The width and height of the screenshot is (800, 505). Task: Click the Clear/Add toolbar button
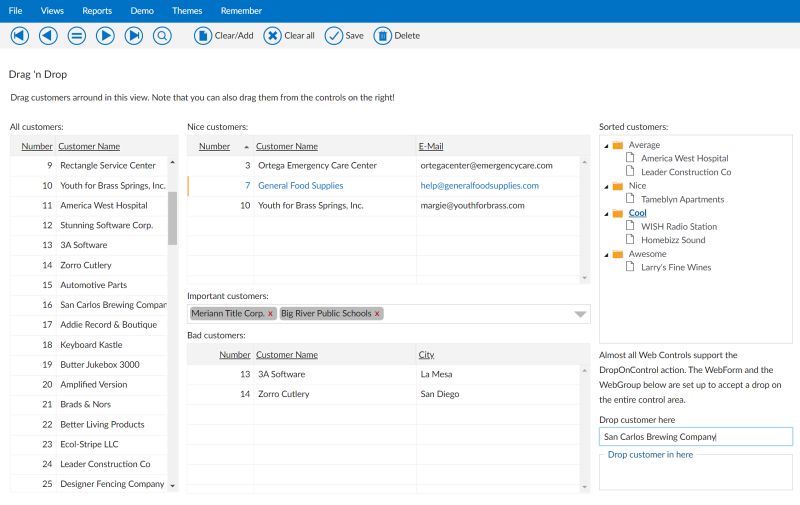coord(223,36)
